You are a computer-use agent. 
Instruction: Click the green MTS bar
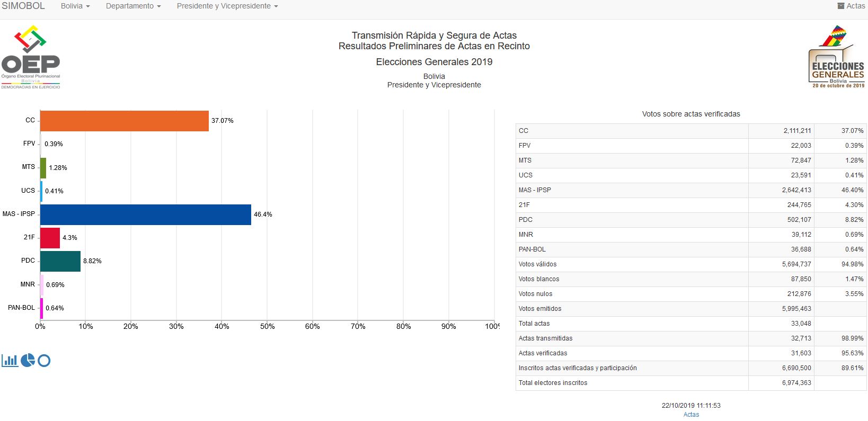(43, 168)
